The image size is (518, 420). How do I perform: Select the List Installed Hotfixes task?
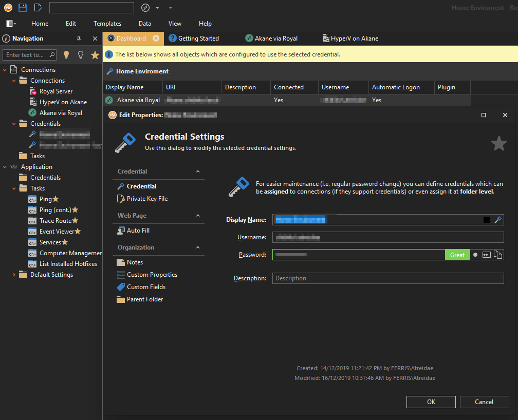(68, 264)
